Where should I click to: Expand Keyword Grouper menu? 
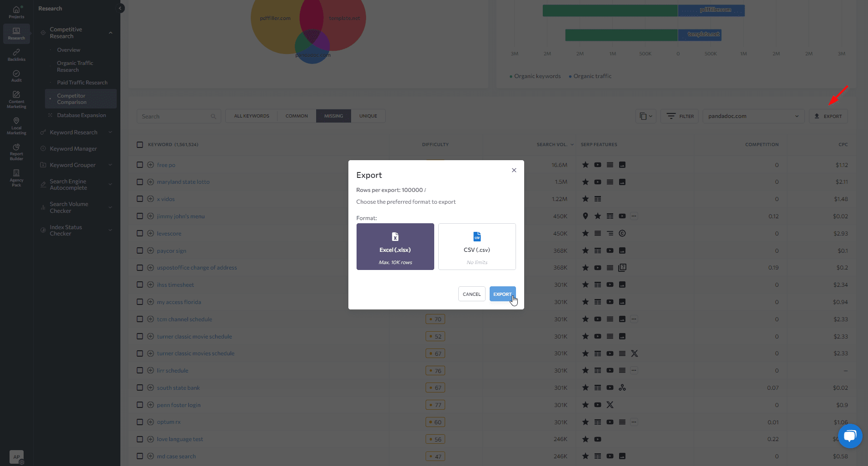pos(110,165)
